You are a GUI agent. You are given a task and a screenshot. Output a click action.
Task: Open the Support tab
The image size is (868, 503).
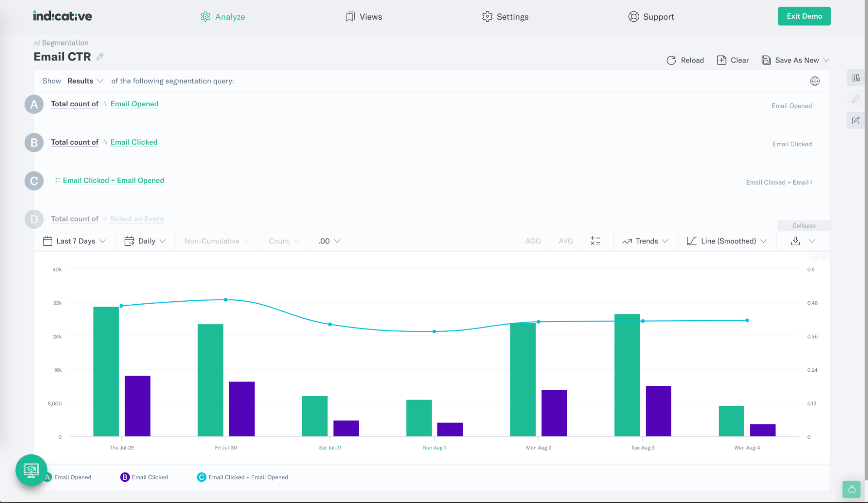coord(651,16)
